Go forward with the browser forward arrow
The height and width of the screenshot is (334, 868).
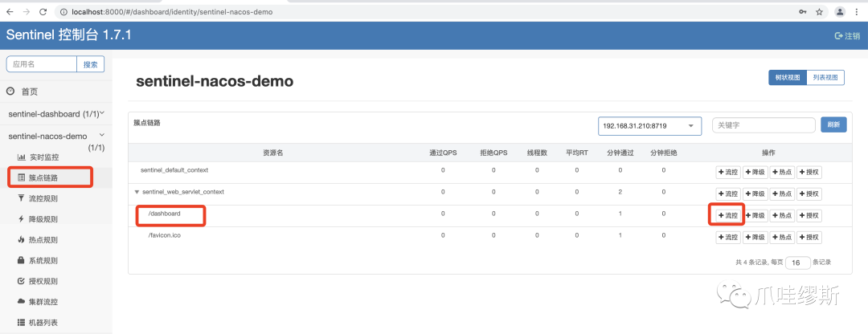click(26, 11)
